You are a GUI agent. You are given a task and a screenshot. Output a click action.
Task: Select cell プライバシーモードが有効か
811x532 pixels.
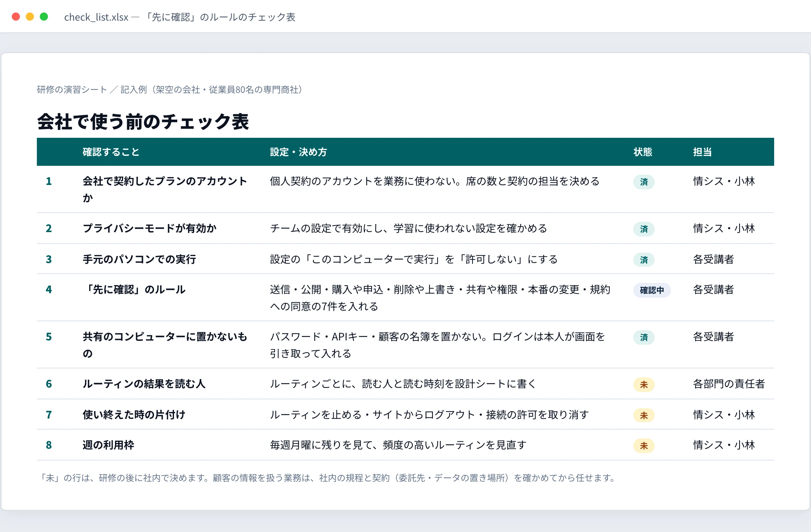point(150,228)
